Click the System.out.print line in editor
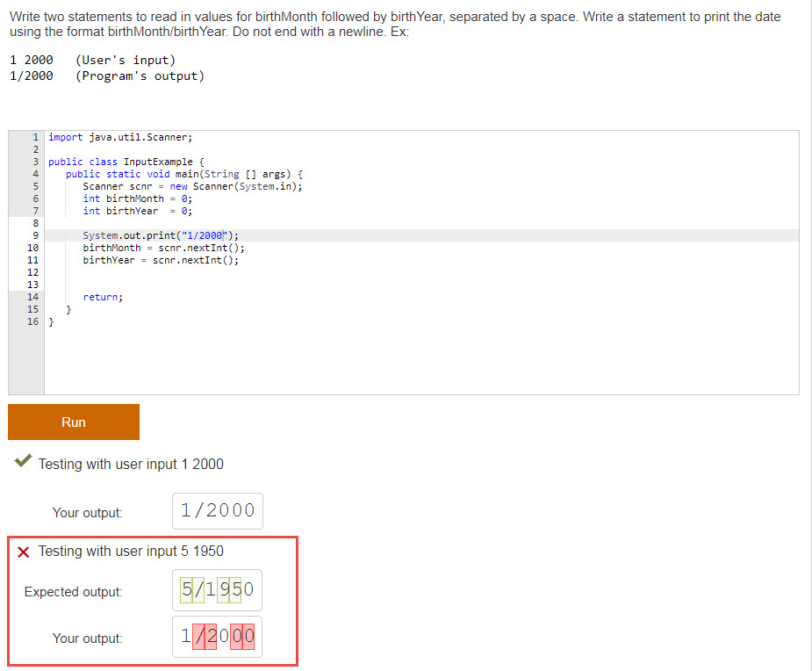812x671 pixels. pos(161,235)
